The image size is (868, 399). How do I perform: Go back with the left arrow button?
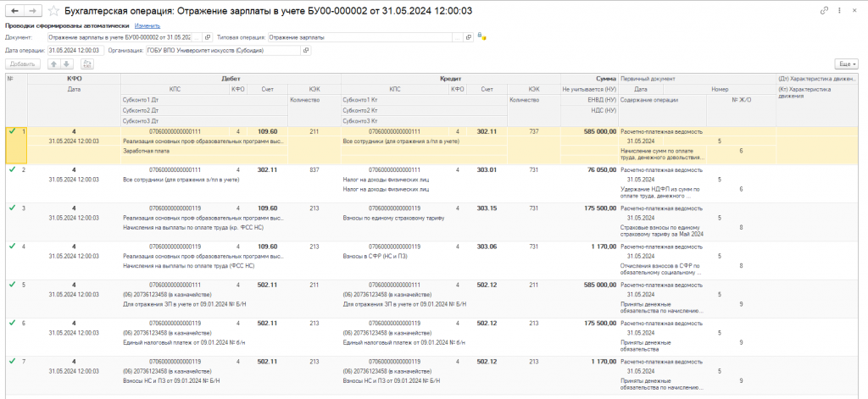[x=15, y=10]
